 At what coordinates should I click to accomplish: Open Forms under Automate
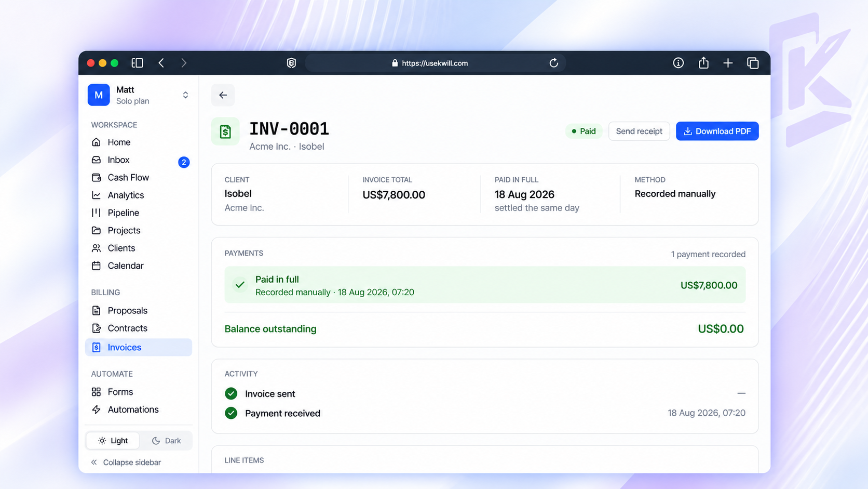click(x=139, y=392)
